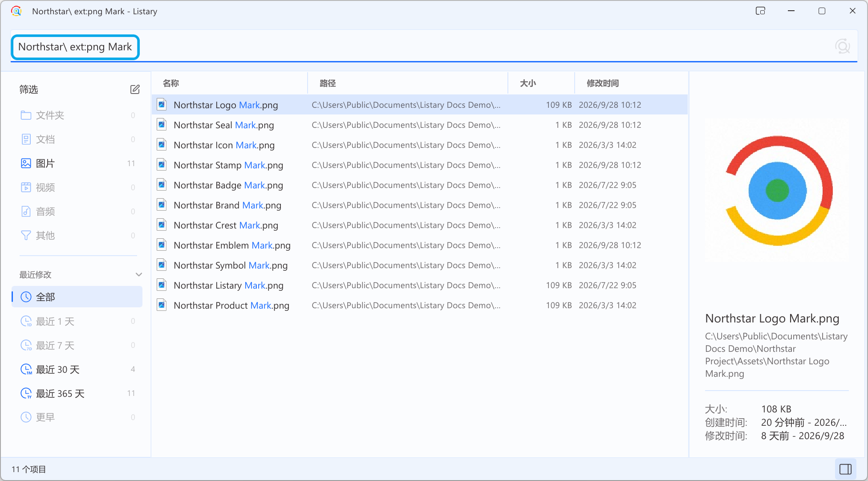The width and height of the screenshot is (868, 481).
Task: Click the Listary search logo icon
Action: point(842,46)
